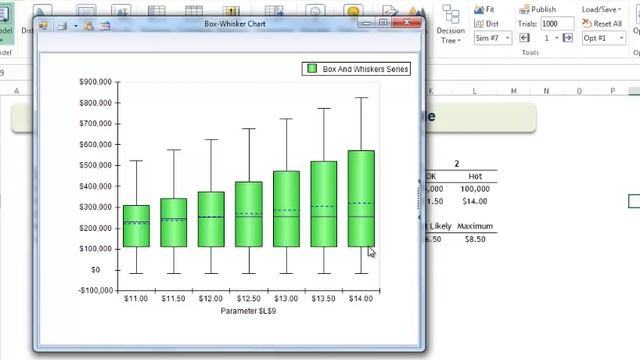
Task: Close the Box-Whisker Chart window
Action: pos(407,22)
